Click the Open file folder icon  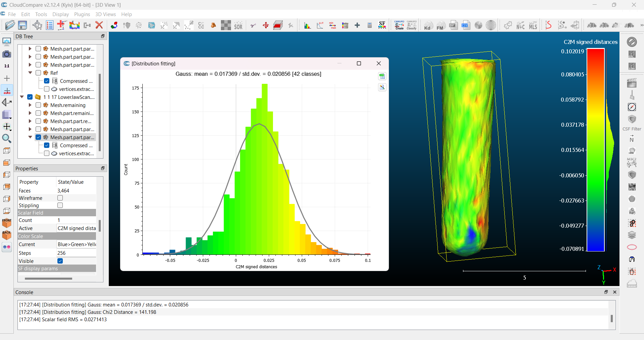click(x=10, y=25)
